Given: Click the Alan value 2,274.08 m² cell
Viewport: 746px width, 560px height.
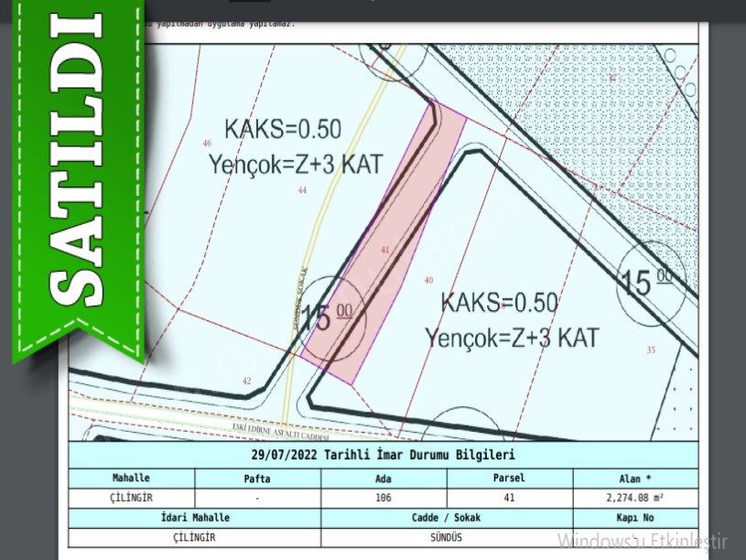Looking at the screenshot, I should [x=635, y=498].
